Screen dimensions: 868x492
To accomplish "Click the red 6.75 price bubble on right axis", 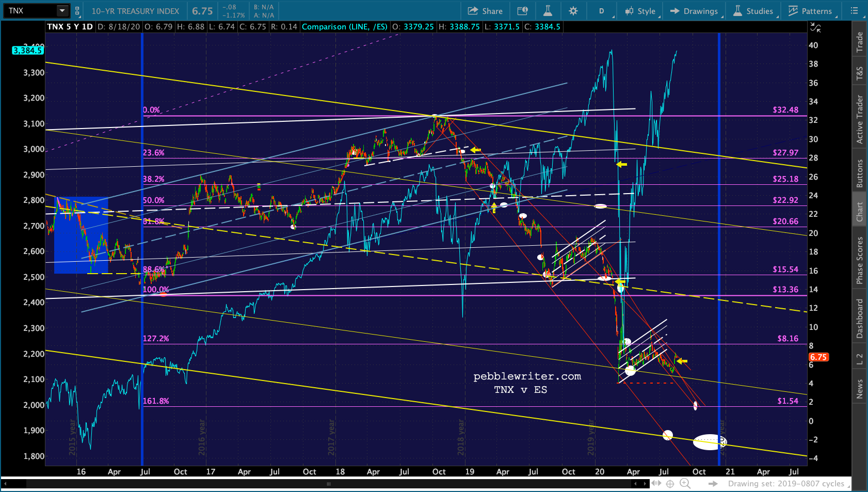I will (818, 357).
